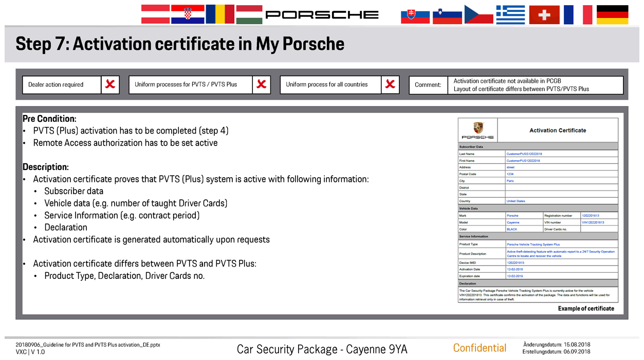
Task: Click the Greece flag icon
Action: click(x=510, y=14)
